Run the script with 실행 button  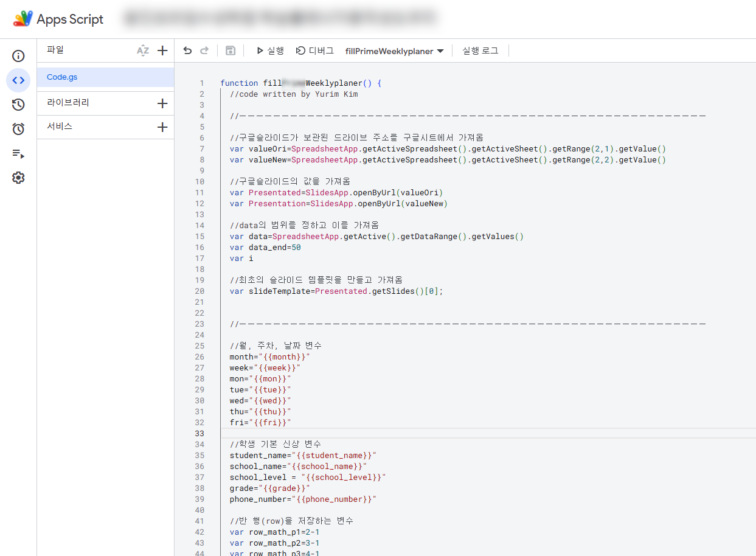point(269,51)
